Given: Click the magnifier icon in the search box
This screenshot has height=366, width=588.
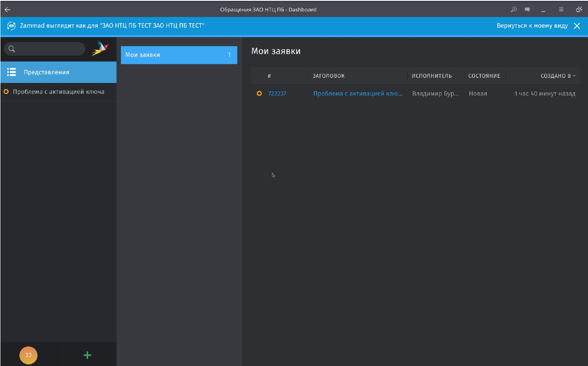Looking at the screenshot, I should 12,49.
